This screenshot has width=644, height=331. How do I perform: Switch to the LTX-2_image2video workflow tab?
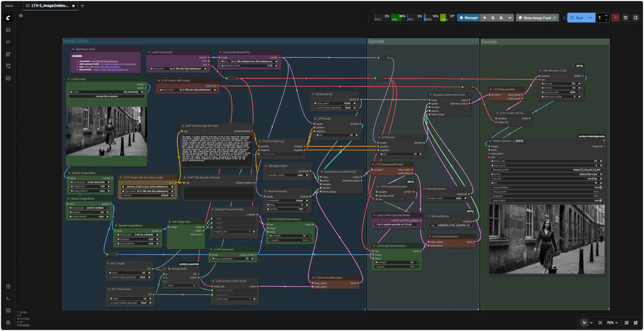(x=49, y=6)
